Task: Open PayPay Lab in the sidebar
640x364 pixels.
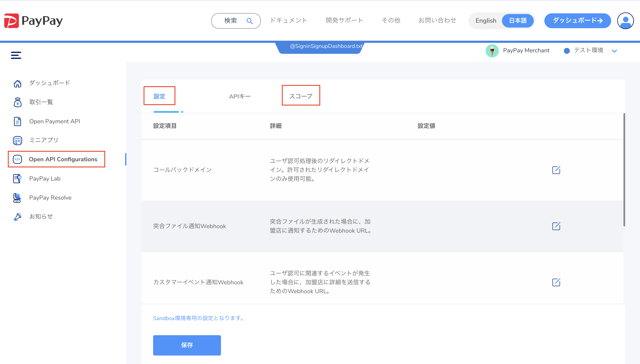Action: click(45, 178)
